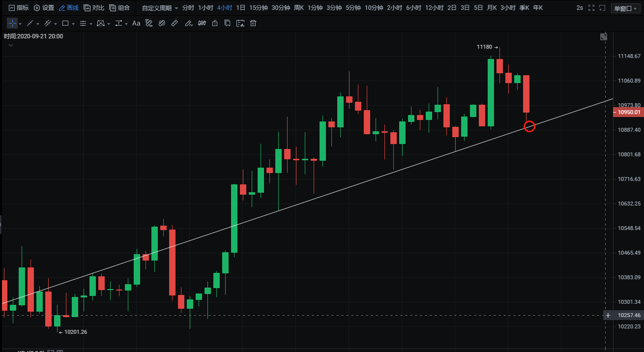Select the crosshair cursor tool

(x=12, y=23)
